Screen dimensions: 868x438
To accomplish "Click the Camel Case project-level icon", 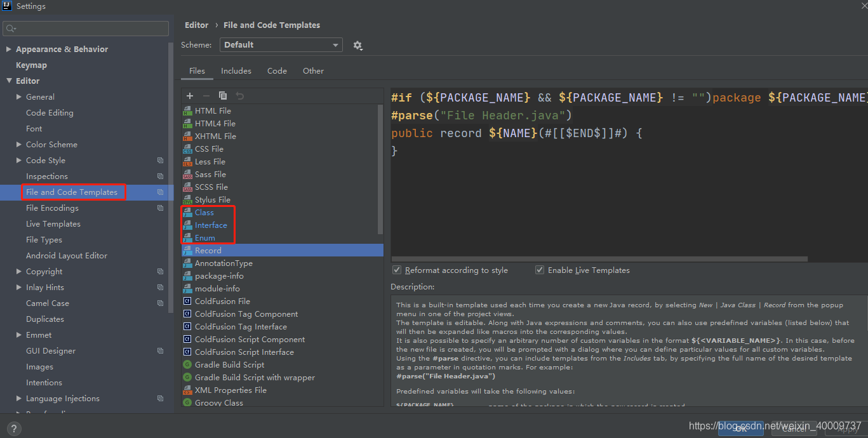I will (x=160, y=303).
